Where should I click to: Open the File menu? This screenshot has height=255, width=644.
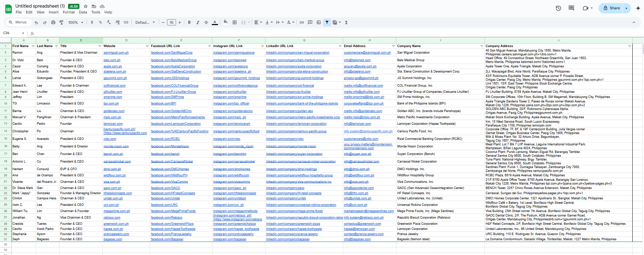click(19, 12)
